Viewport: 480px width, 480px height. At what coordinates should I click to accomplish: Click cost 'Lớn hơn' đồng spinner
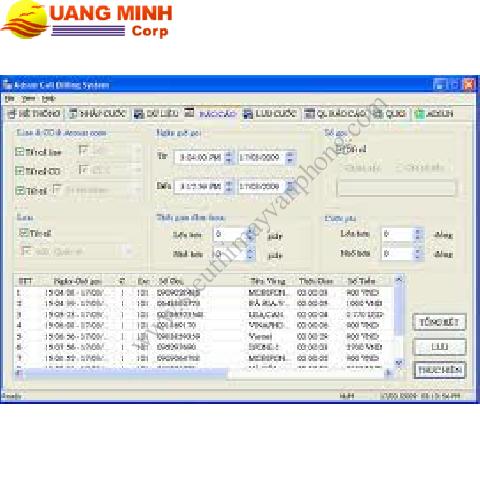coord(418,234)
